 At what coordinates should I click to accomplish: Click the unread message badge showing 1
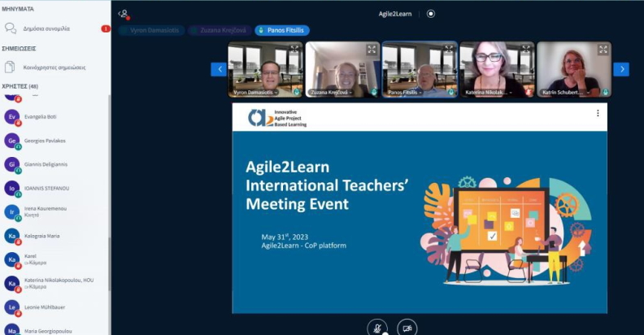[106, 28]
